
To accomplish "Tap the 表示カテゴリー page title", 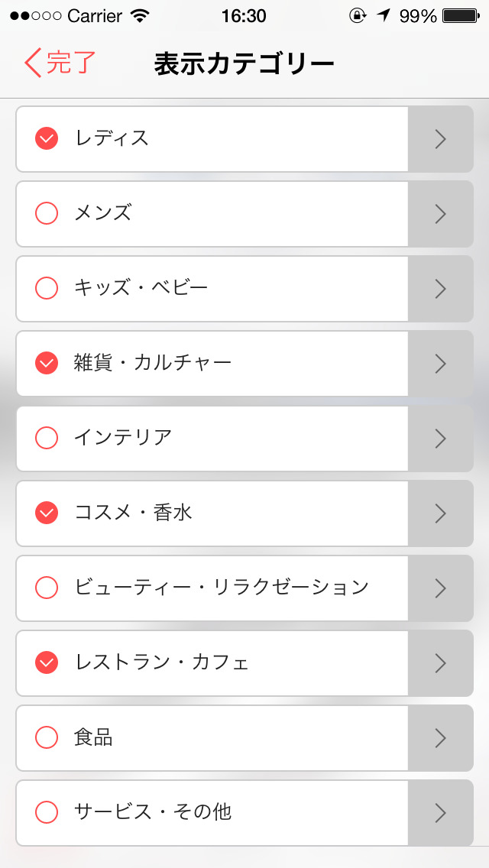I will coord(244,64).
